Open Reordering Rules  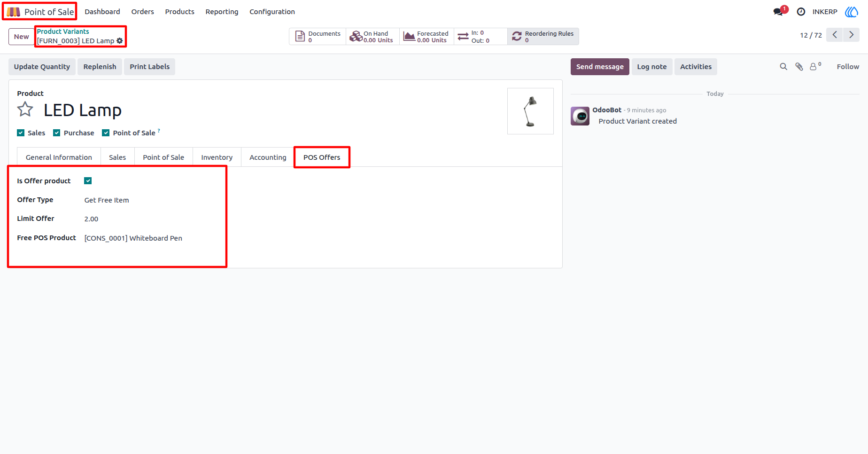(x=543, y=37)
